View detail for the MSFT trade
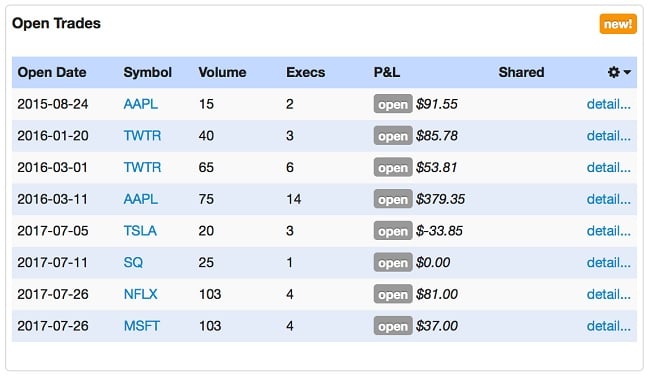 point(609,326)
